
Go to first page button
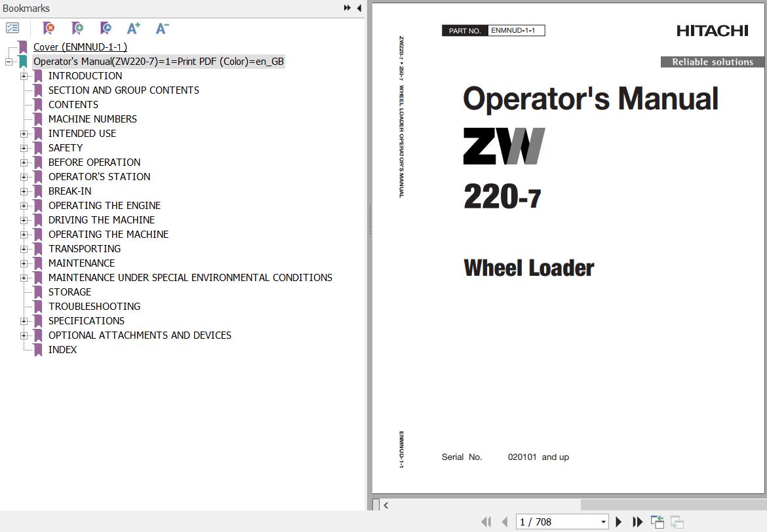486,522
